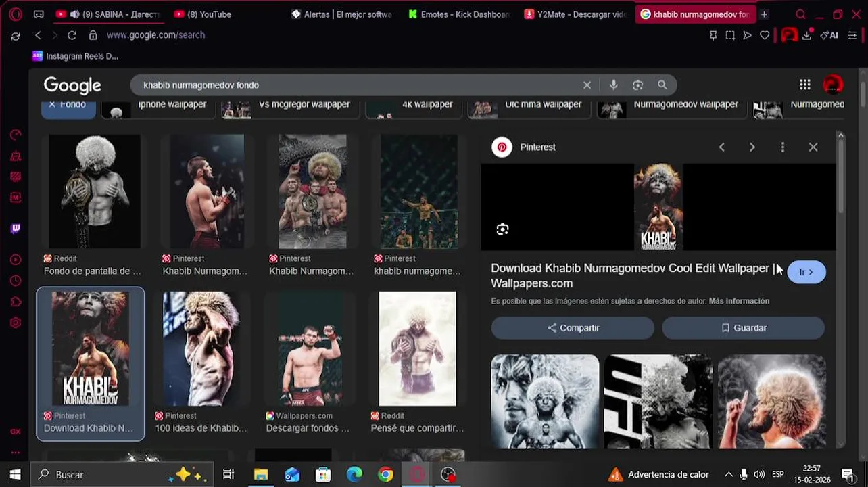Open GX Control speedometer icon in sidebar
Viewport: 868px width, 487px height.
tap(16, 135)
